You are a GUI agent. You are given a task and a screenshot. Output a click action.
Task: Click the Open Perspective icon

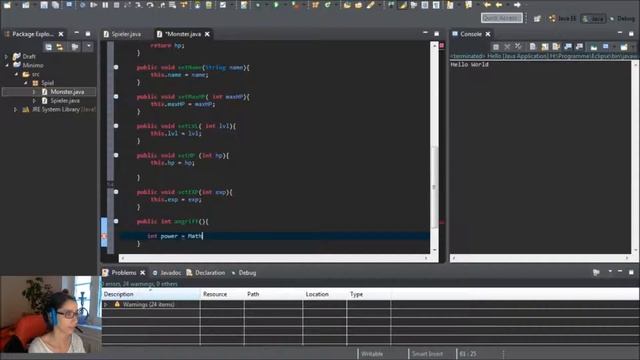pyautogui.click(x=537, y=18)
